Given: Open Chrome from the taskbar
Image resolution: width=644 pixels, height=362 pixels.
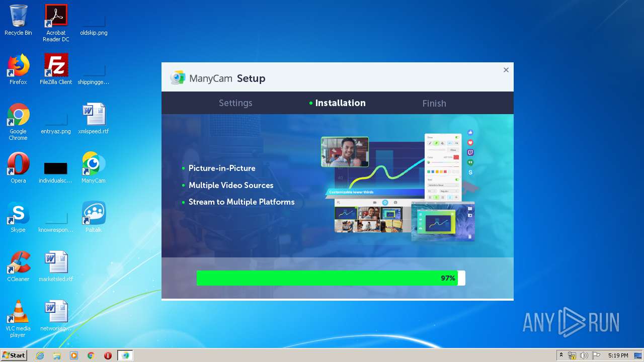Looking at the screenshot, I should pyautogui.click(x=91, y=355).
